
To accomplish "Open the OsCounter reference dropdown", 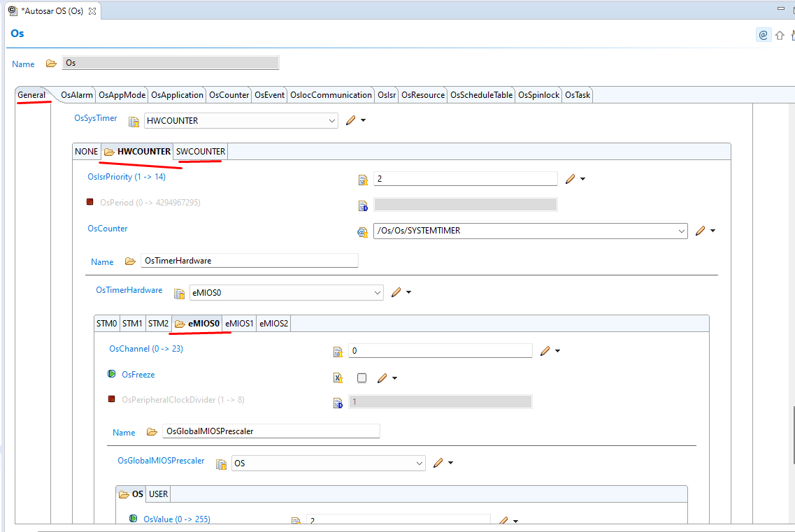I will [681, 231].
